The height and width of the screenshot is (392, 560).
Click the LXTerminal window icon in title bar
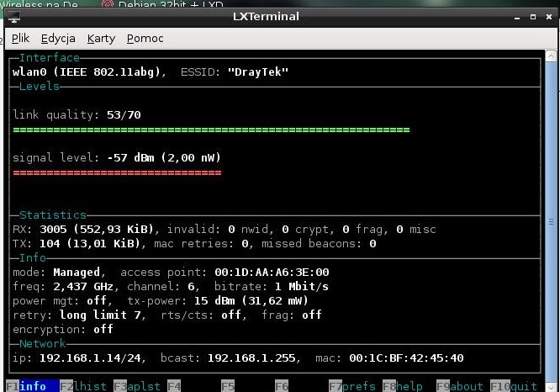tap(14, 18)
